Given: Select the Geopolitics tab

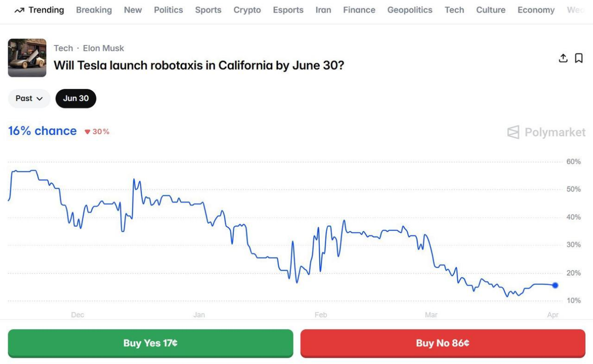Looking at the screenshot, I should [x=410, y=9].
